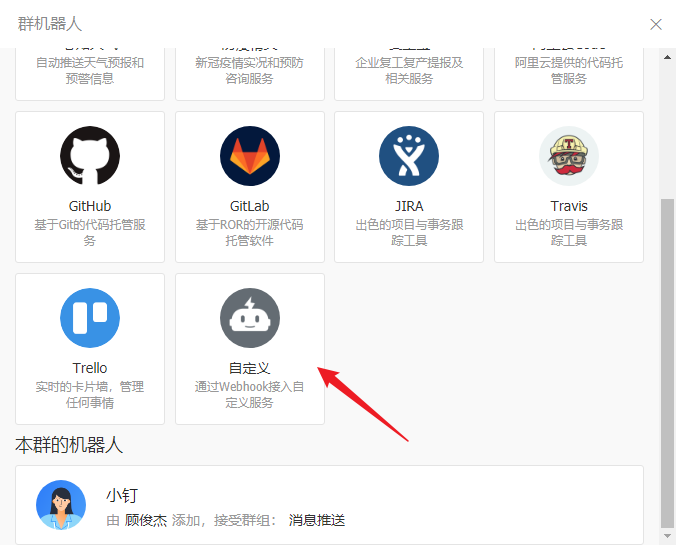676x545 pixels.
Task: Click the JIRA 出色的项目与事务跟踪工具 description
Action: (409, 232)
